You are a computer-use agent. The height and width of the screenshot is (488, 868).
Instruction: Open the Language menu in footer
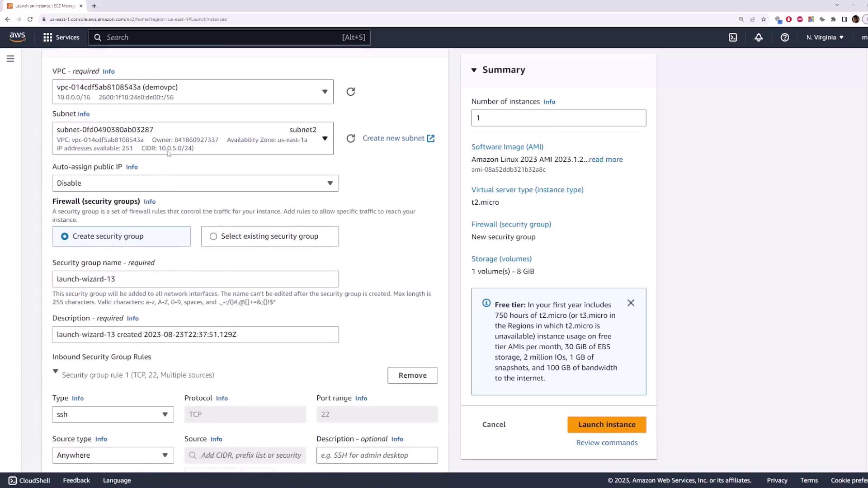[x=117, y=480]
